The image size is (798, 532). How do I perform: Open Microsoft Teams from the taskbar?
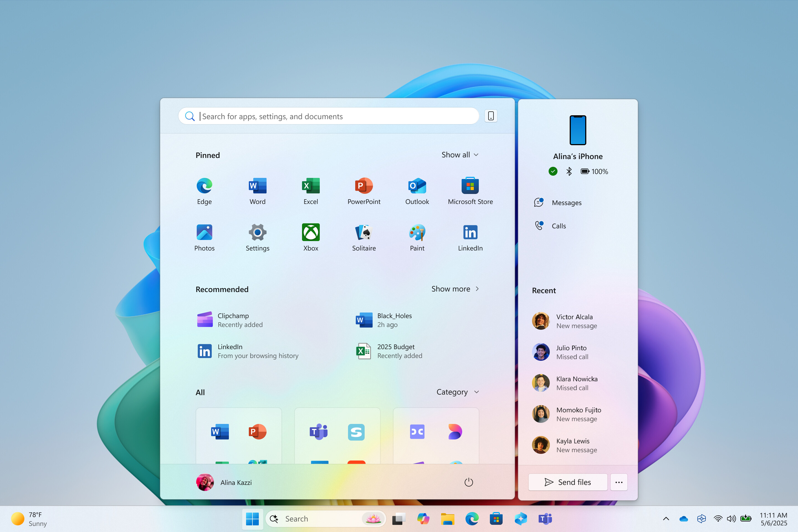(545, 518)
